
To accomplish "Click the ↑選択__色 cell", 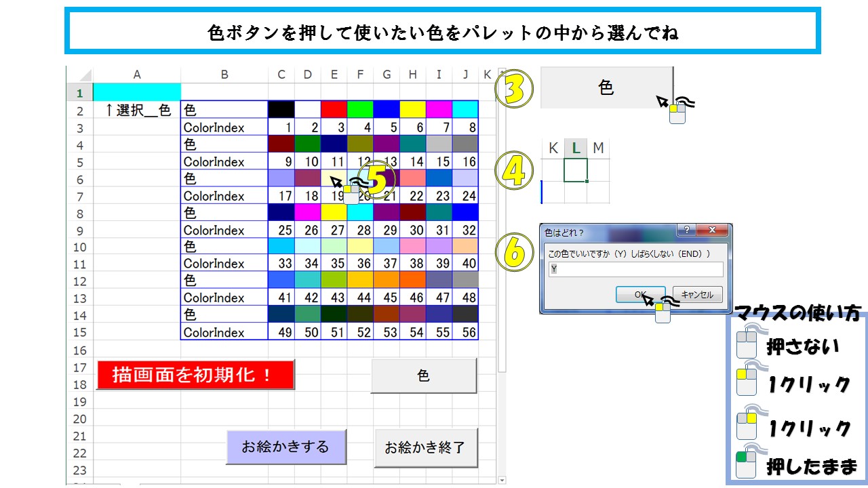I will [137, 110].
